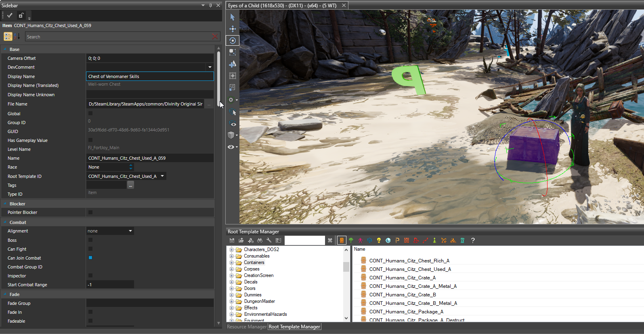This screenshot has width=644, height=334.
Task: Switch to the Resource Manager tab
Action: [x=247, y=327]
